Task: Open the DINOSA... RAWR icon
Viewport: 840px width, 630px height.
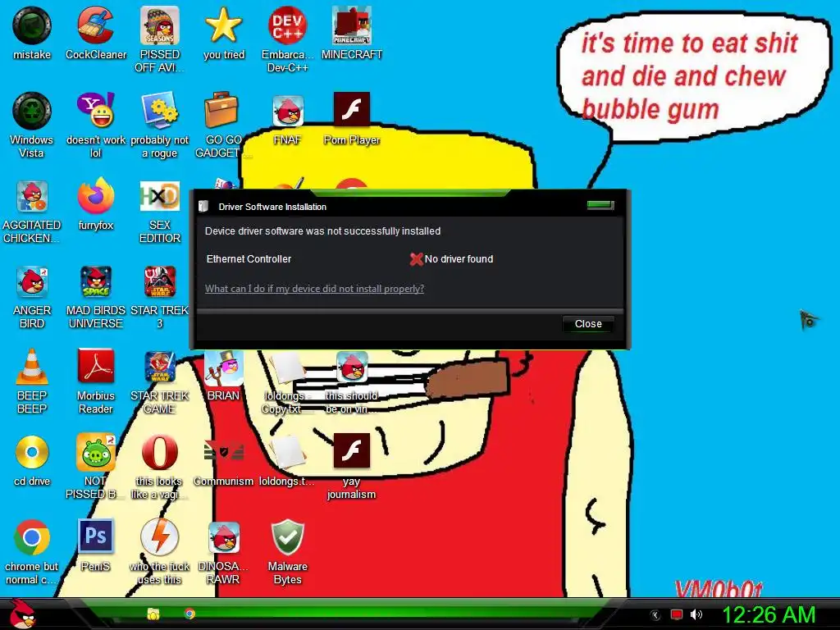Action: (223, 537)
